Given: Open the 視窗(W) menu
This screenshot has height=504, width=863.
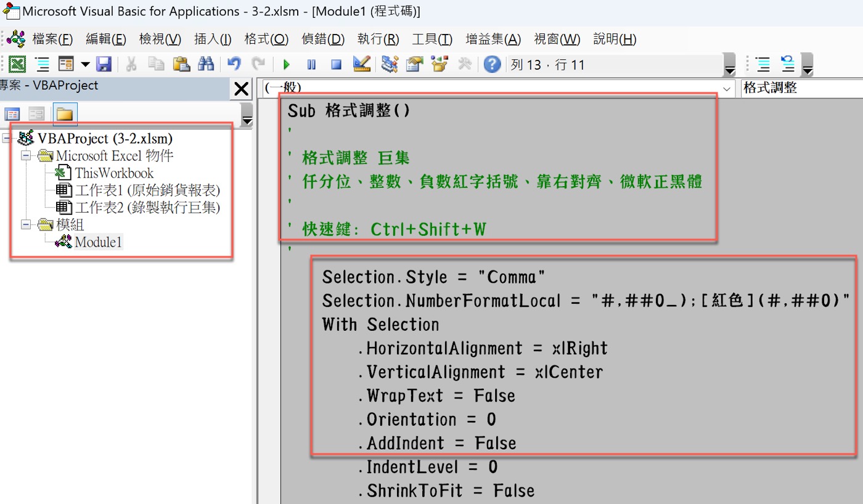Looking at the screenshot, I should click(557, 39).
